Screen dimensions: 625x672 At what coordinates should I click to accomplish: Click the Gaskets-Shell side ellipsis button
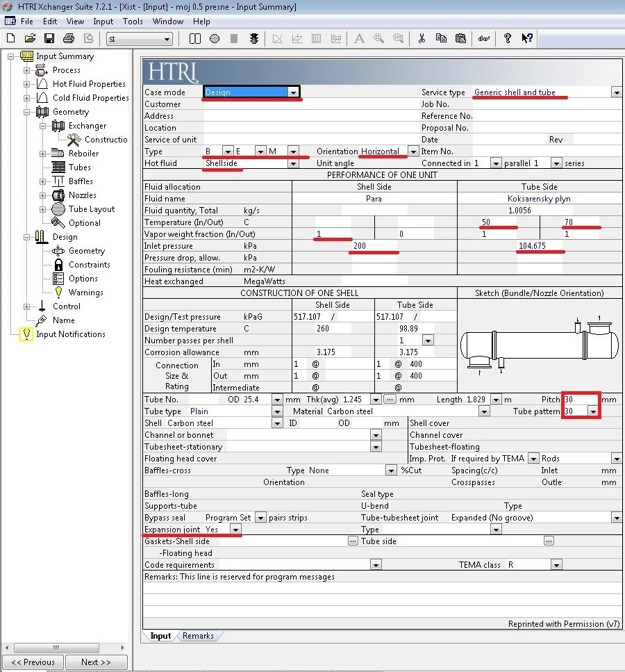click(x=353, y=541)
